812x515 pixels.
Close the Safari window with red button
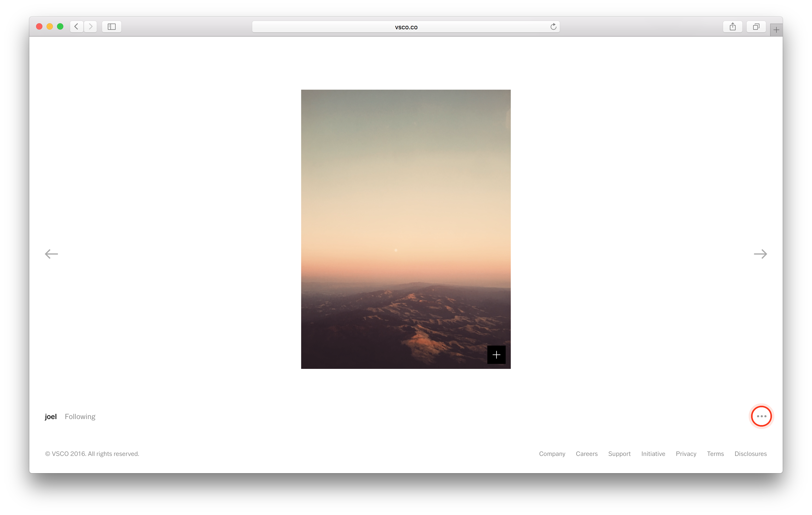click(x=39, y=27)
